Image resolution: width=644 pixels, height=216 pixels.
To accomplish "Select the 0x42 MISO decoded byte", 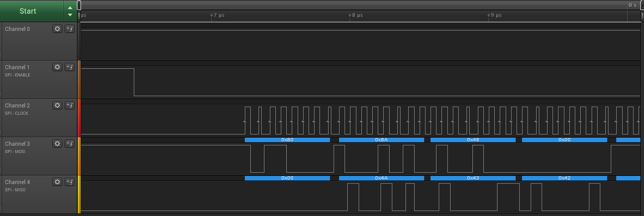I will click(x=564, y=178).
